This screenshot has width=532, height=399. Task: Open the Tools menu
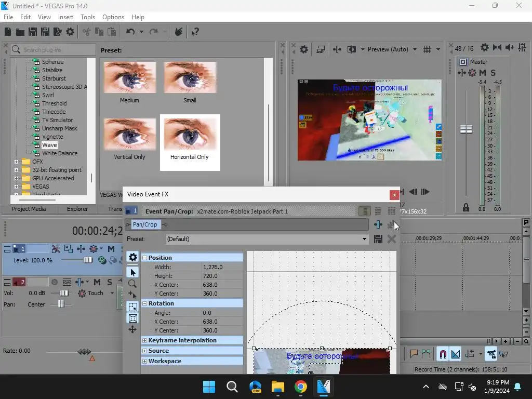87,17
